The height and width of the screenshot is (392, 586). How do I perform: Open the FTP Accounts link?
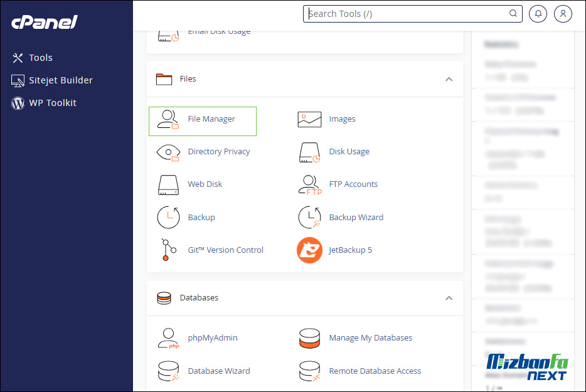click(x=353, y=184)
